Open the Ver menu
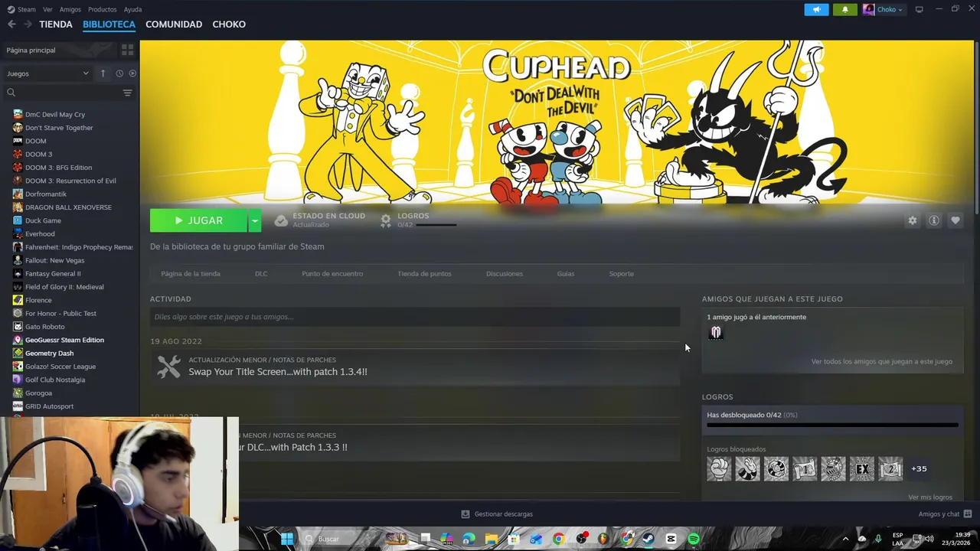The width and height of the screenshot is (980, 551). [47, 9]
